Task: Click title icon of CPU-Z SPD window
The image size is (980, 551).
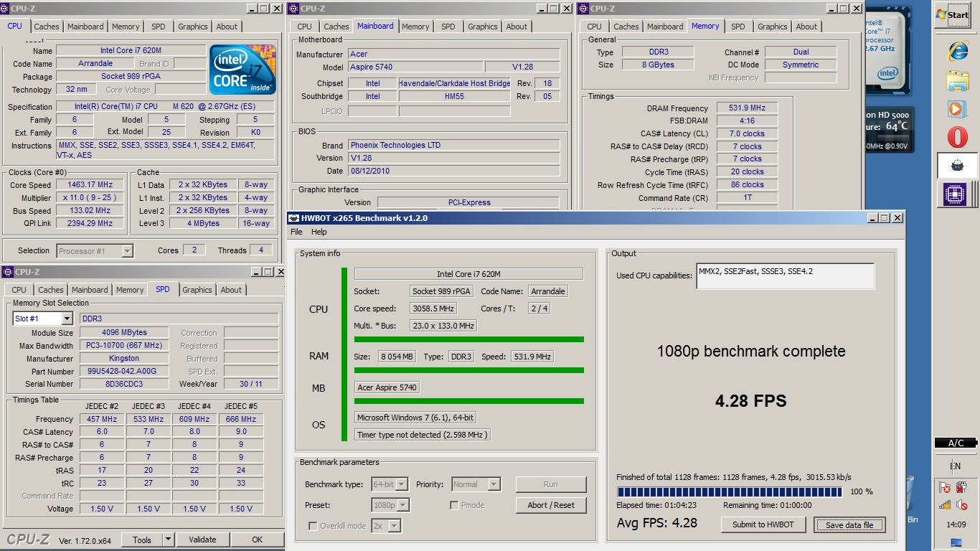Action: coord(6,272)
